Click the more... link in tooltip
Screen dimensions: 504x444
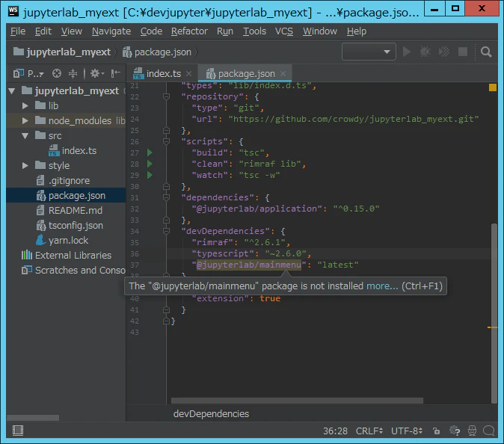382,286
